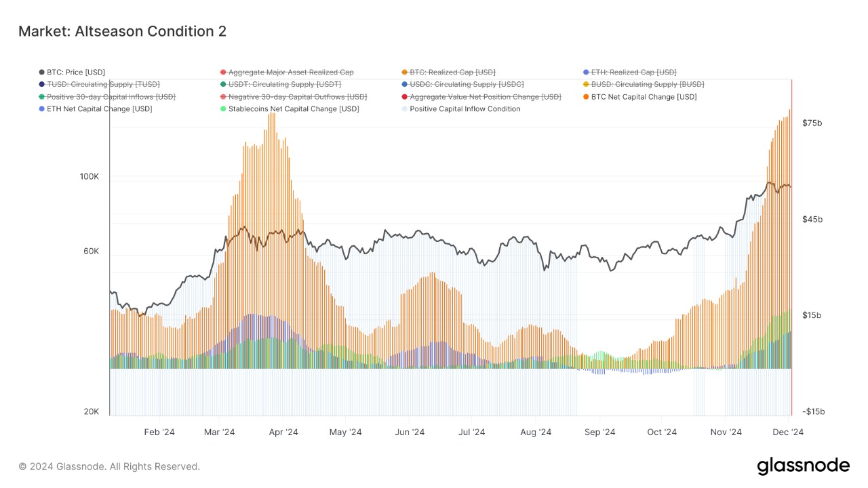Click the chart title Market: Altseason Condition 2
The width and height of the screenshot is (868, 488).
coord(122,31)
